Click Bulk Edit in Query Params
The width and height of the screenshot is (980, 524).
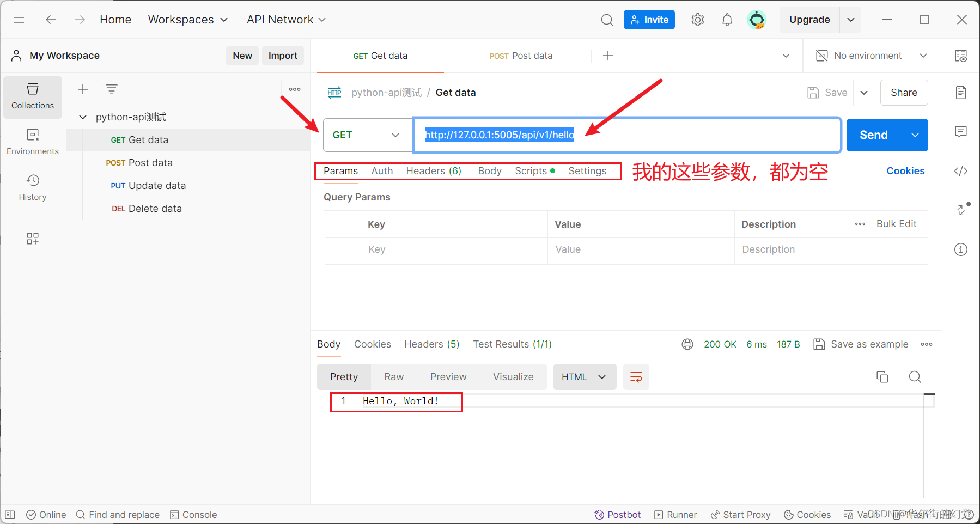[x=896, y=224]
